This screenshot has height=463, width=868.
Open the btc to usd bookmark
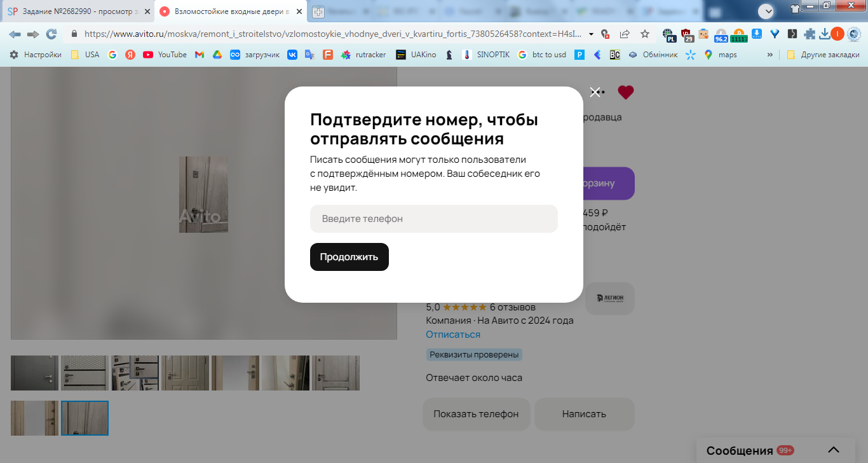542,55
